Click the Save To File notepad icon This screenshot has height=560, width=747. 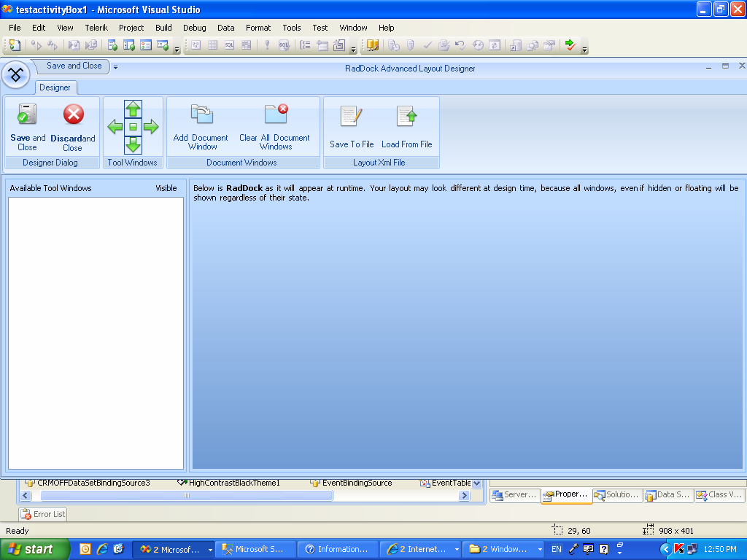[351, 116]
